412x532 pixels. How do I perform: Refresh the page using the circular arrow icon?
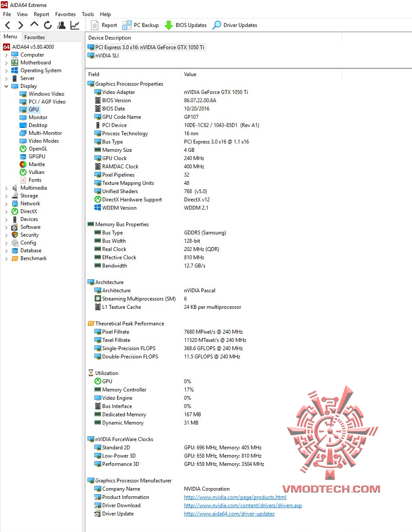pos(48,25)
